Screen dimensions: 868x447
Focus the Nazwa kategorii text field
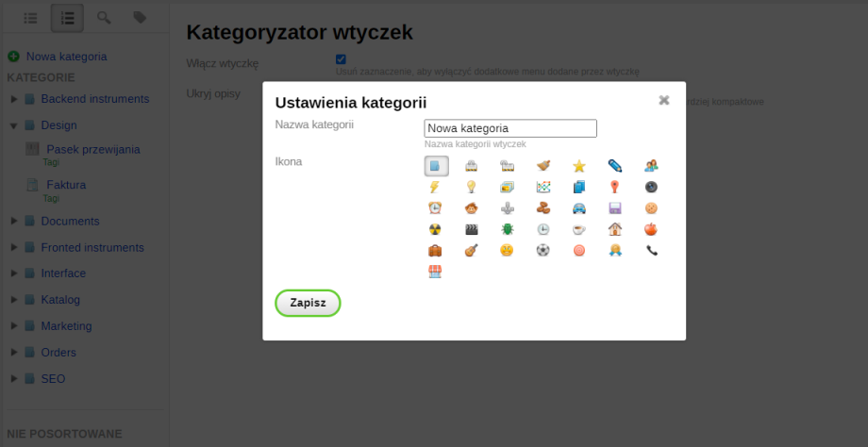(x=510, y=128)
